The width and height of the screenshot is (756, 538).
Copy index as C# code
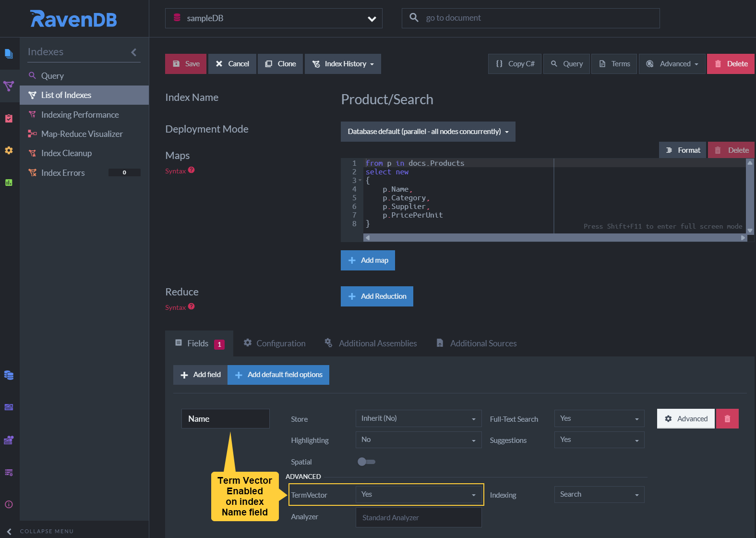tap(515, 64)
